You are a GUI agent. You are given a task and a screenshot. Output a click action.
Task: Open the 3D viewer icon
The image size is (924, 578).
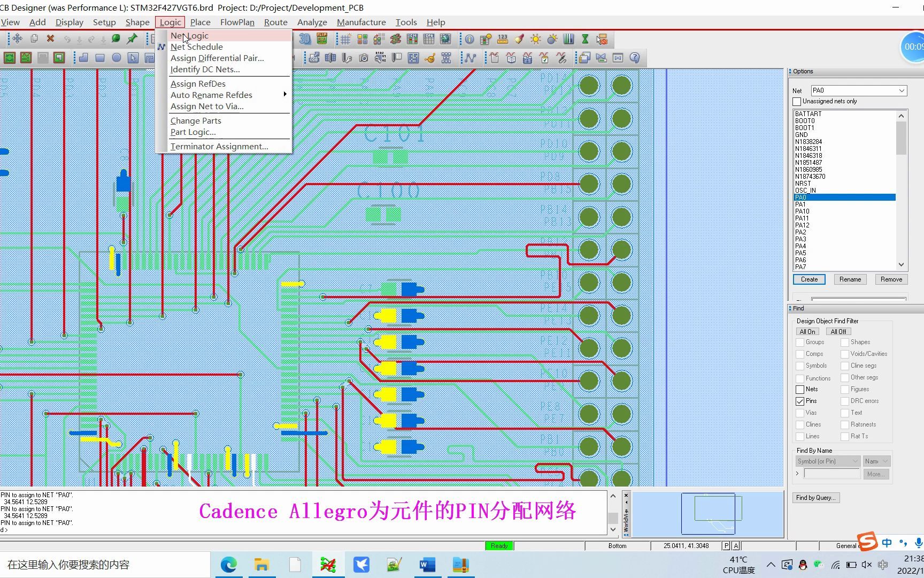pyautogui.click(x=305, y=39)
